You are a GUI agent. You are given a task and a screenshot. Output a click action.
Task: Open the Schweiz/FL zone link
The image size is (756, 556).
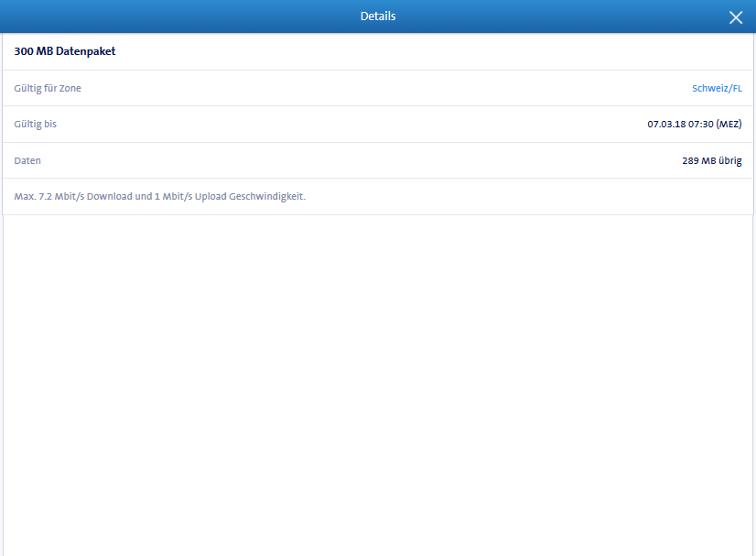click(717, 88)
